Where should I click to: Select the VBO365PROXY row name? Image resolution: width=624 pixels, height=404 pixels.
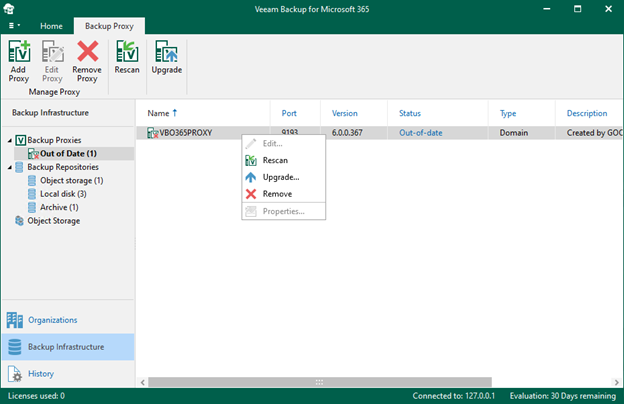pos(186,133)
